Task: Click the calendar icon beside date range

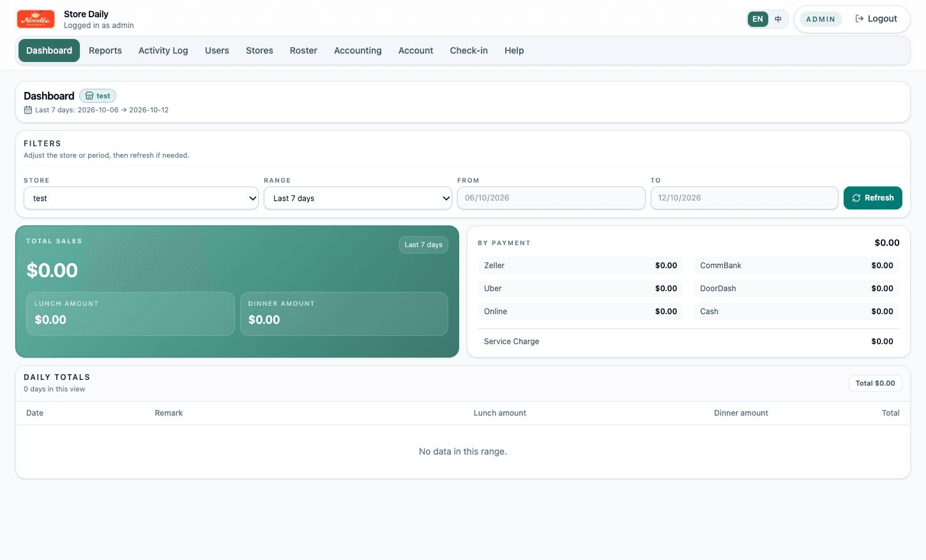Action: 28,110
